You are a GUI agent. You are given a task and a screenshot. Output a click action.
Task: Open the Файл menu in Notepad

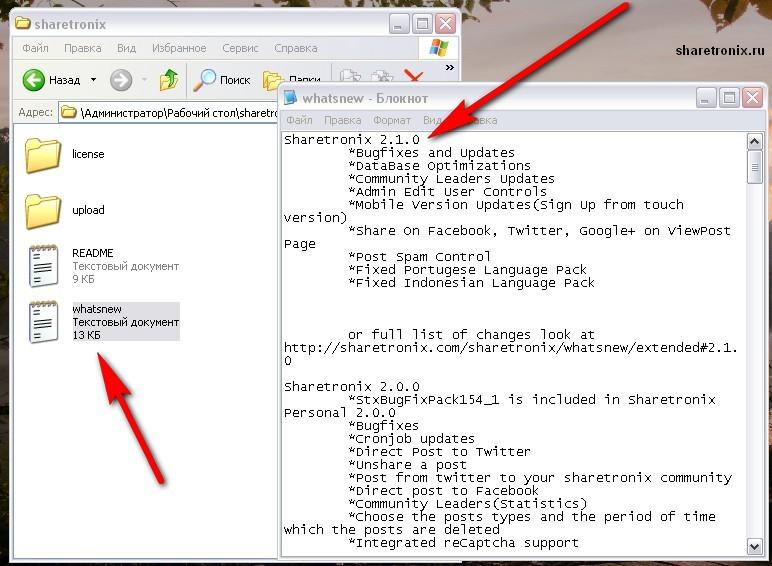pos(299,120)
